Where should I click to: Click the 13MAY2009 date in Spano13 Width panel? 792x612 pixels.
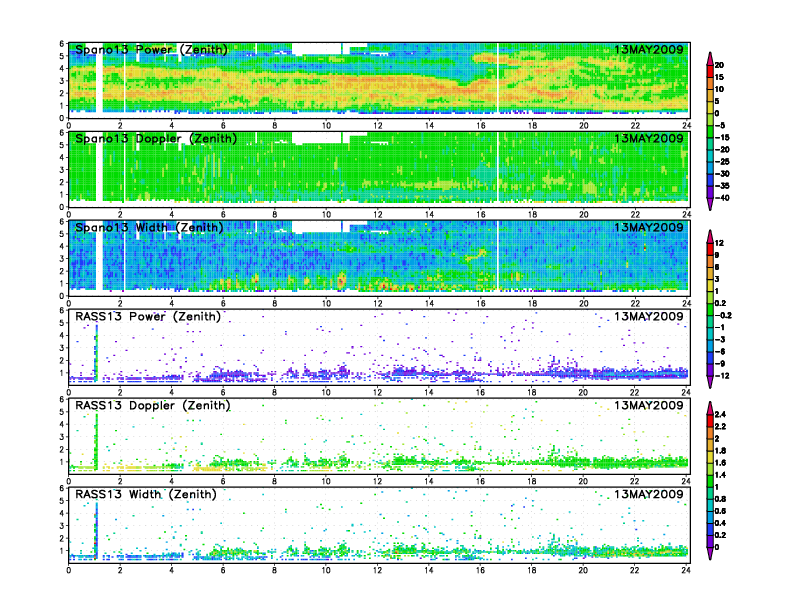pos(649,227)
